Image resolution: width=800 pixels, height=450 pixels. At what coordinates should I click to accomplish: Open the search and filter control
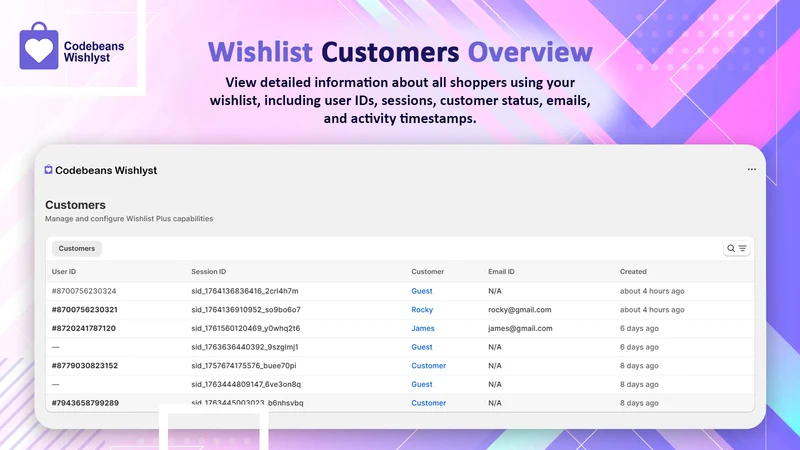[737, 248]
